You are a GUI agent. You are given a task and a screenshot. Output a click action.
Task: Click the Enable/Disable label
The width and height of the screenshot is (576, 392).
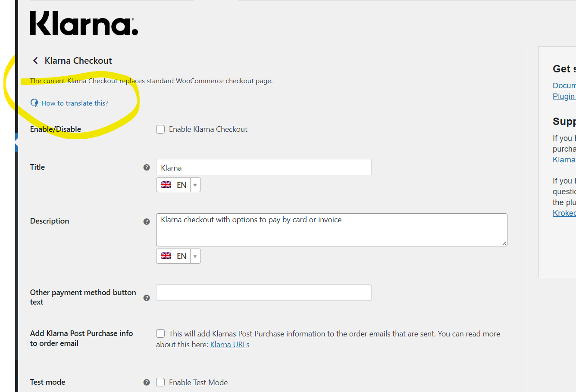(x=56, y=129)
